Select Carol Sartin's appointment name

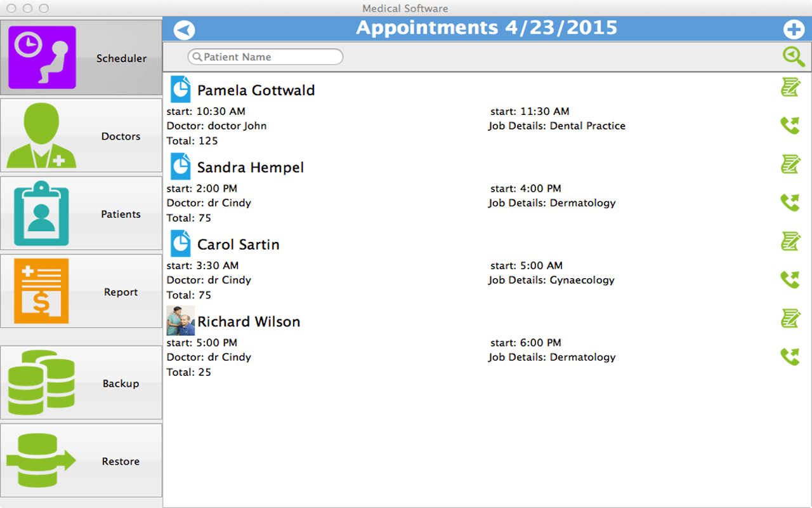[238, 244]
